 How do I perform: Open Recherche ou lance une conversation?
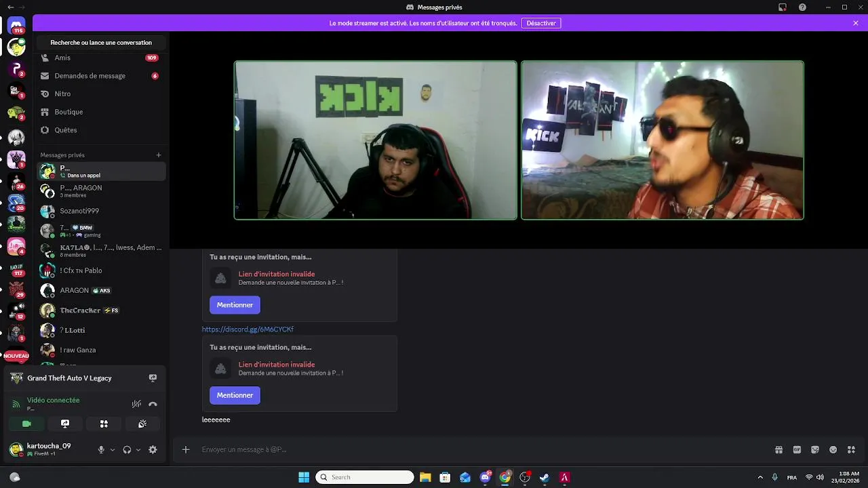coord(101,42)
